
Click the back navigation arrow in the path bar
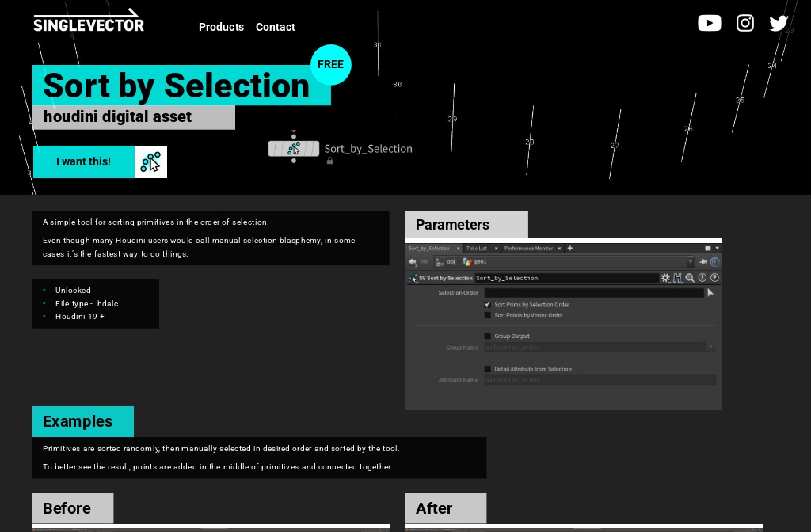point(412,261)
